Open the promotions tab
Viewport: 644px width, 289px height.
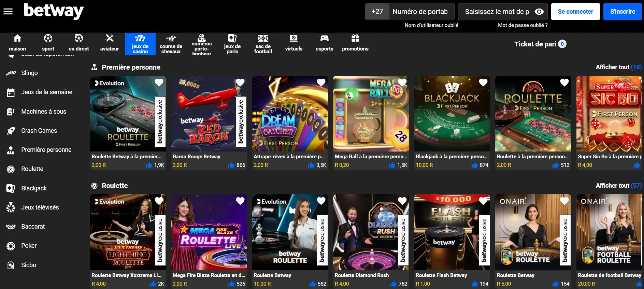tap(355, 43)
